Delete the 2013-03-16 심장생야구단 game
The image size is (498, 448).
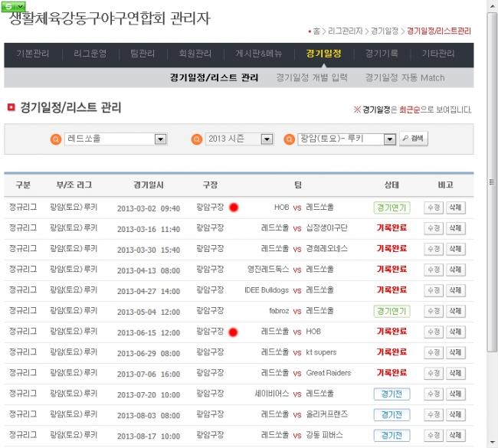(x=455, y=228)
